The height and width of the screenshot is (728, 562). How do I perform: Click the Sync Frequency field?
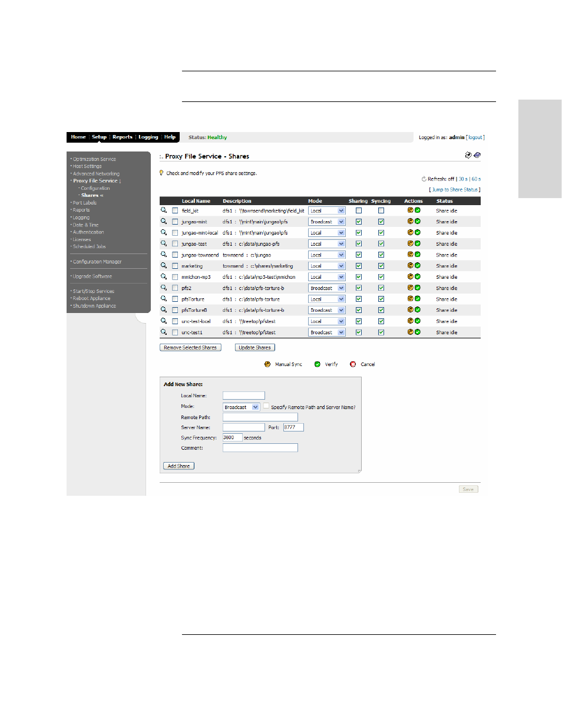[232, 437]
